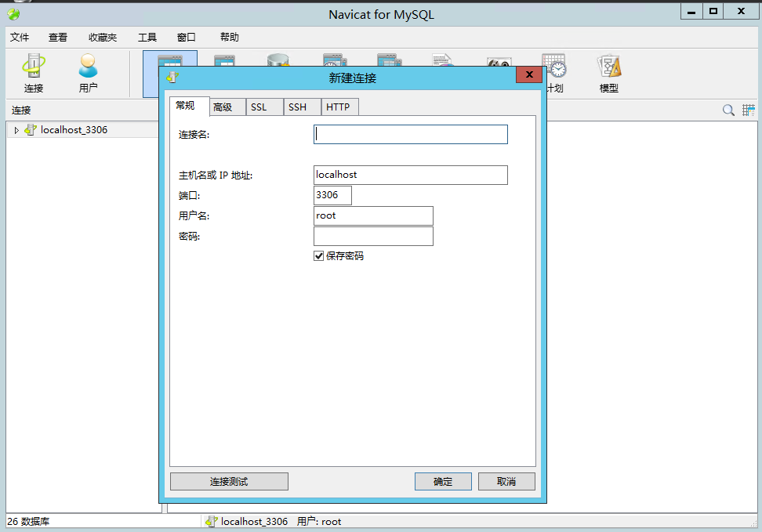This screenshot has width=762, height=532.
Task: Click the host name field containing localhost
Action: [411, 175]
